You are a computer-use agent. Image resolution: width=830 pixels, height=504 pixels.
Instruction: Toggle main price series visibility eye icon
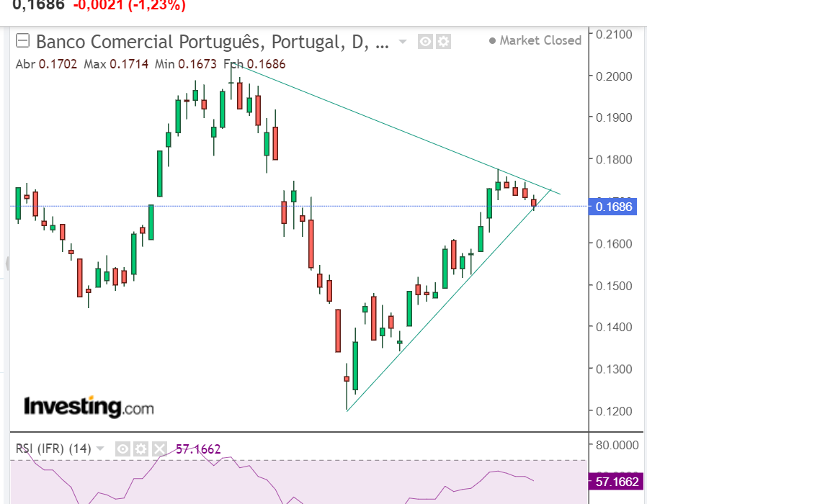tap(425, 42)
